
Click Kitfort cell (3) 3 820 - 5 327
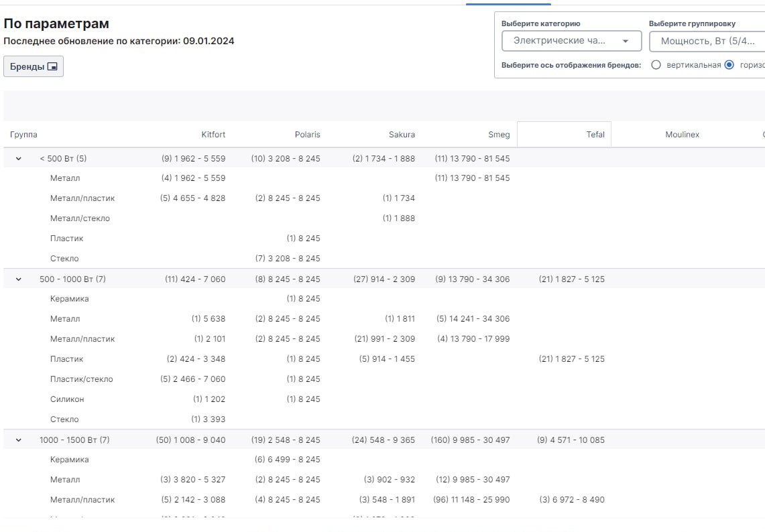192,480
